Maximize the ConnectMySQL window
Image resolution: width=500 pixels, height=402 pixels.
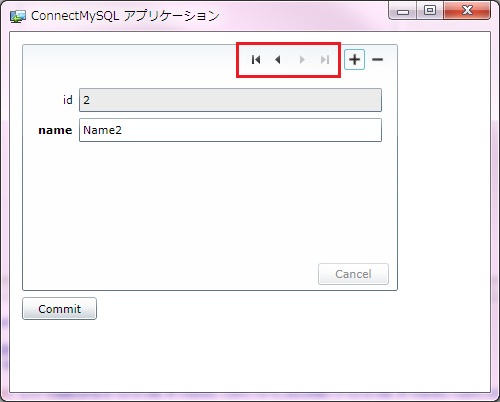[x=430, y=11]
